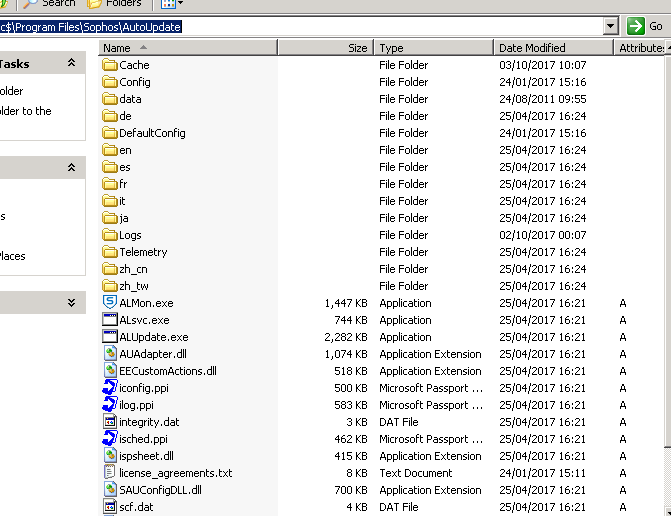
Task: Click the Telemetry folder name
Action: click(143, 252)
